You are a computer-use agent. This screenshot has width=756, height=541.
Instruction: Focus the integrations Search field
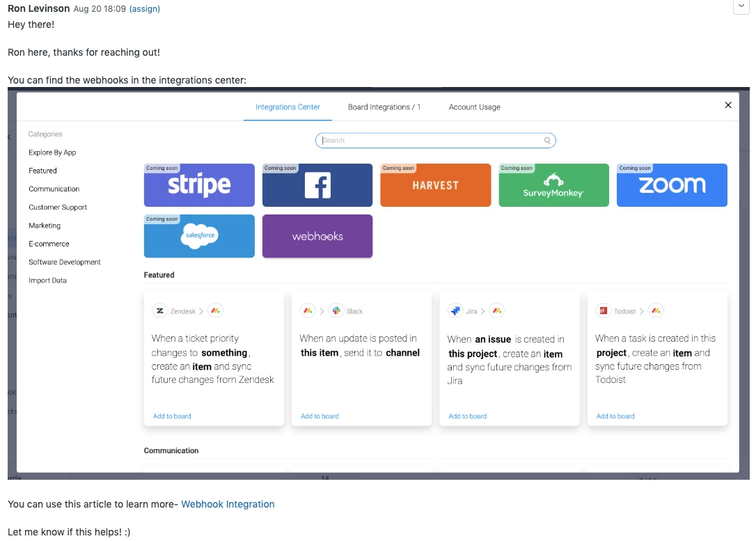tap(435, 141)
